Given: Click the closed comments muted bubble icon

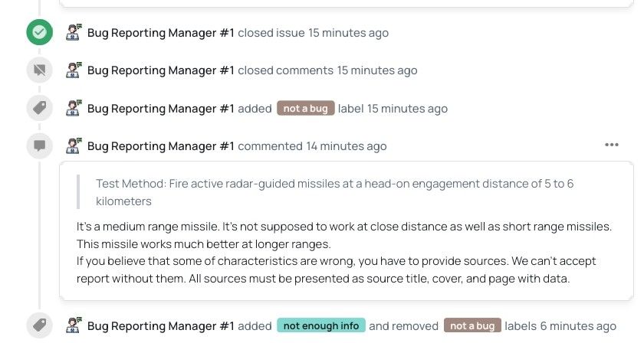Looking at the screenshot, I should (x=38, y=70).
